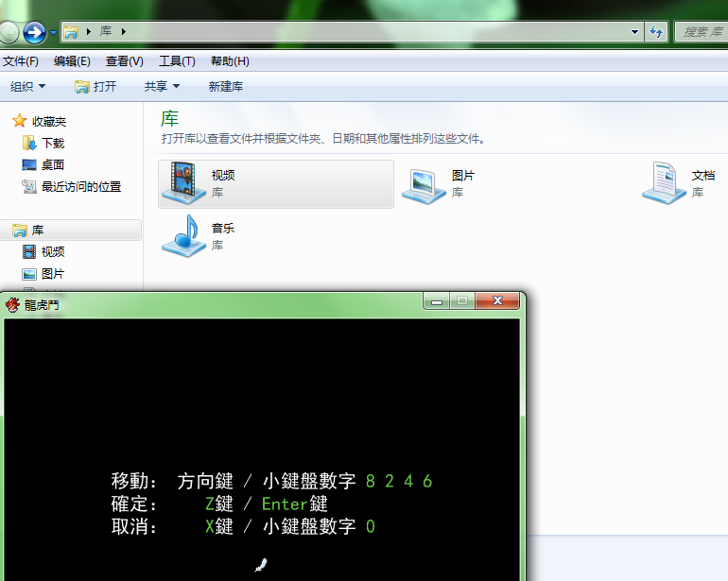Click 新建库 toolbar button
This screenshot has height=581, width=728.
click(226, 86)
